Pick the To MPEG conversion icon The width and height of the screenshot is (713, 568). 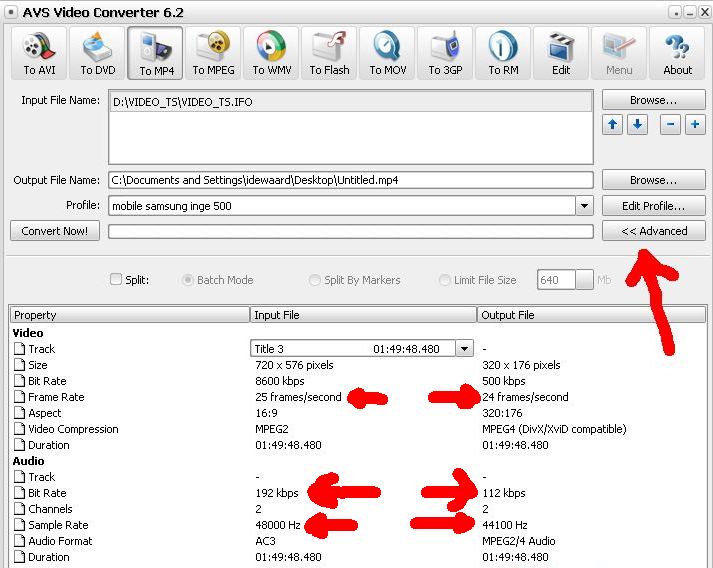(x=213, y=53)
